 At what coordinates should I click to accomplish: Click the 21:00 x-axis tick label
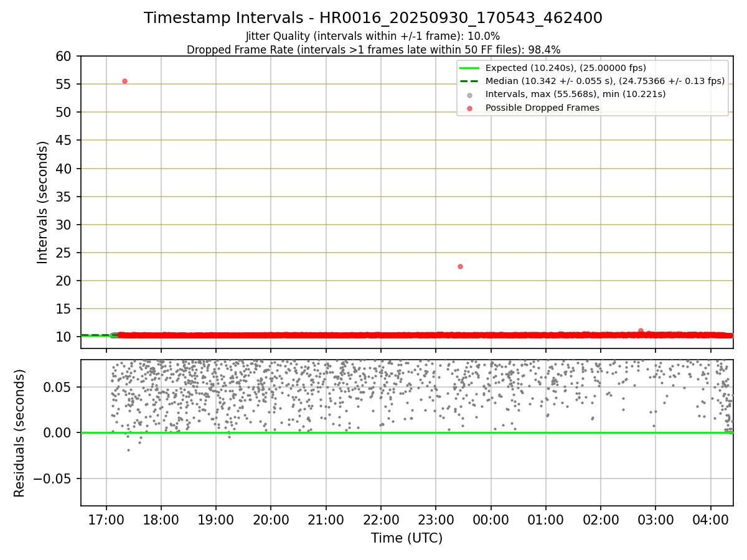[326, 519]
